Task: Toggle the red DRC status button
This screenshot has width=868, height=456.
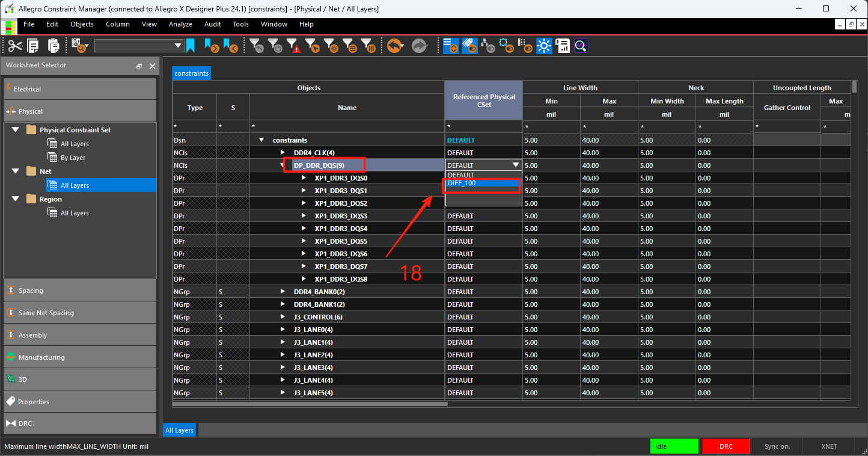Action: tap(726, 446)
